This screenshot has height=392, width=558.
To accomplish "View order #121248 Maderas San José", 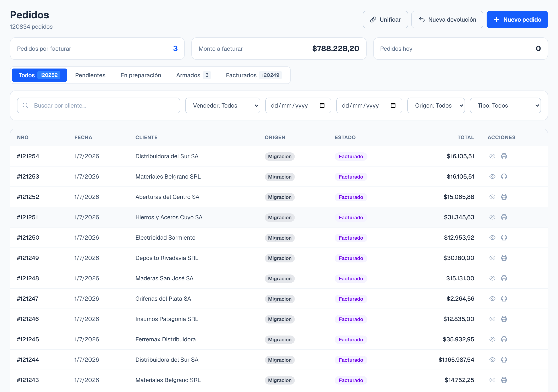I will 492,278.
